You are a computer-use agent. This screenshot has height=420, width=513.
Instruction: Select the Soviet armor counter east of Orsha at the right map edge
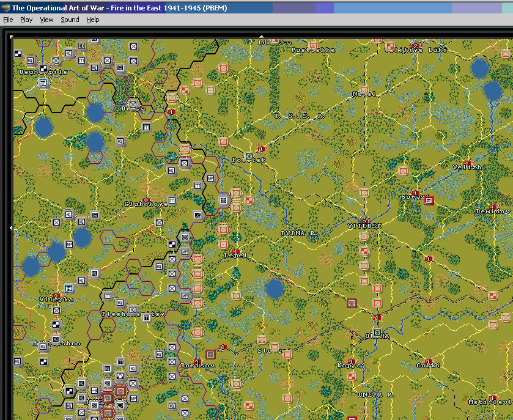(493, 296)
